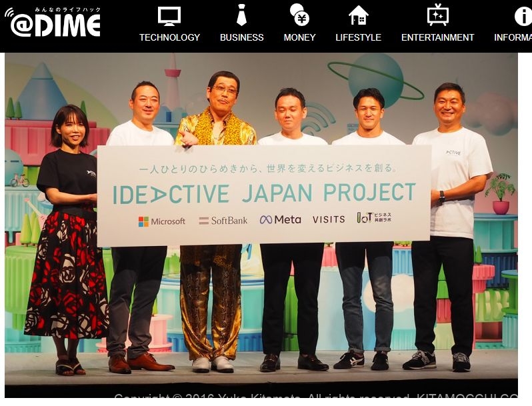Open the BUSINESS menu item
The width and height of the screenshot is (532, 406).
(x=241, y=37)
